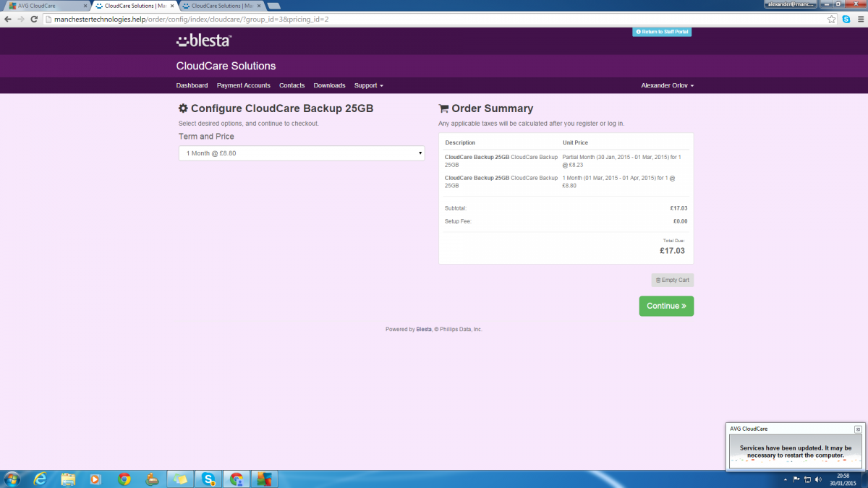Open a new browser tab

273,6
